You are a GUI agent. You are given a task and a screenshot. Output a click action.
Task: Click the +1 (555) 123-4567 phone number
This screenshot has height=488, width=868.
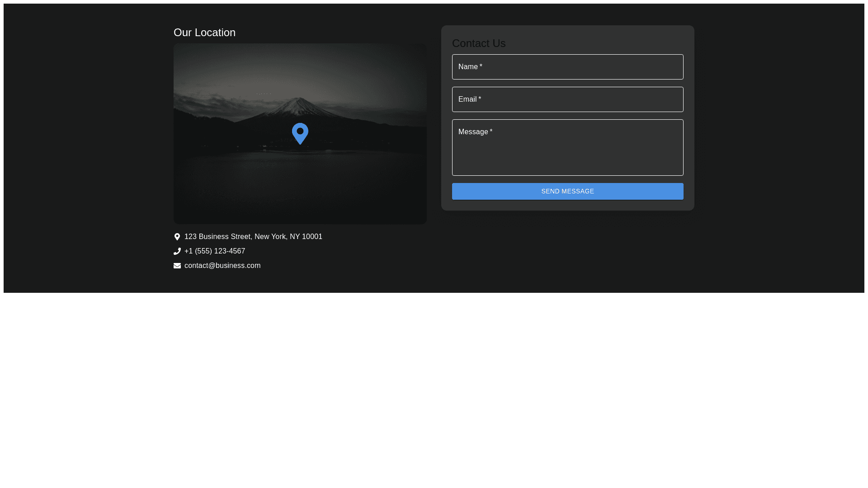pyautogui.click(x=215, y=251)
